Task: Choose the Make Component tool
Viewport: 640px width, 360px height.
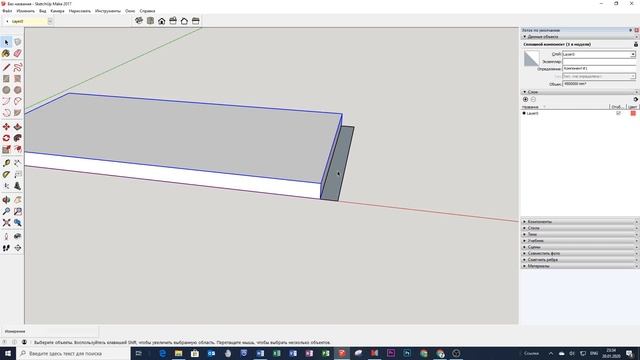Action: 18,42
